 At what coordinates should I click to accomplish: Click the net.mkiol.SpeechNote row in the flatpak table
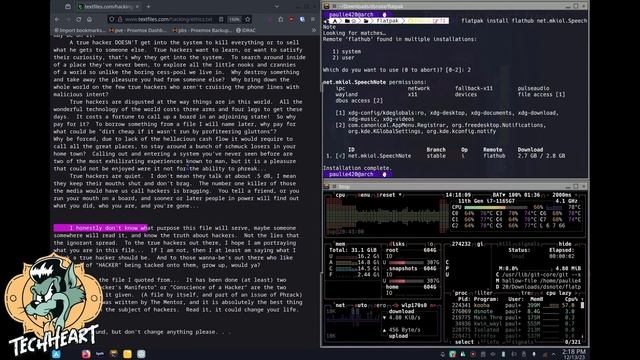tap(446, 156)
